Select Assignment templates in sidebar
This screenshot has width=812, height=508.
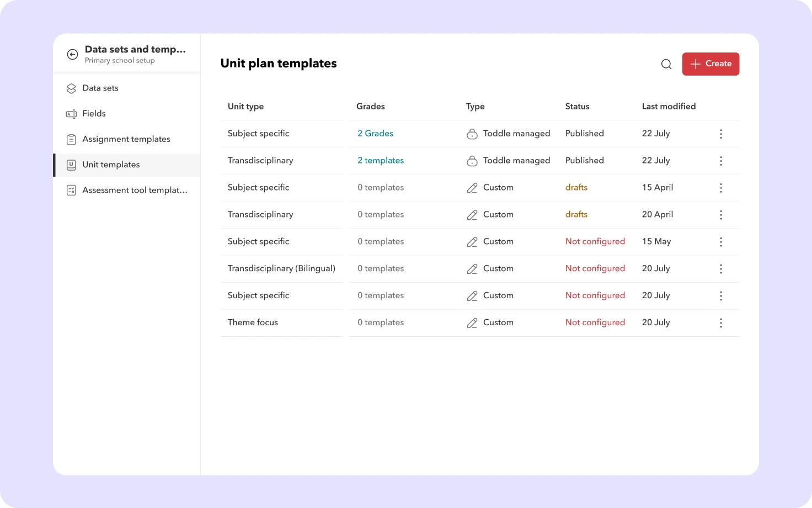[x=127, y=139]
